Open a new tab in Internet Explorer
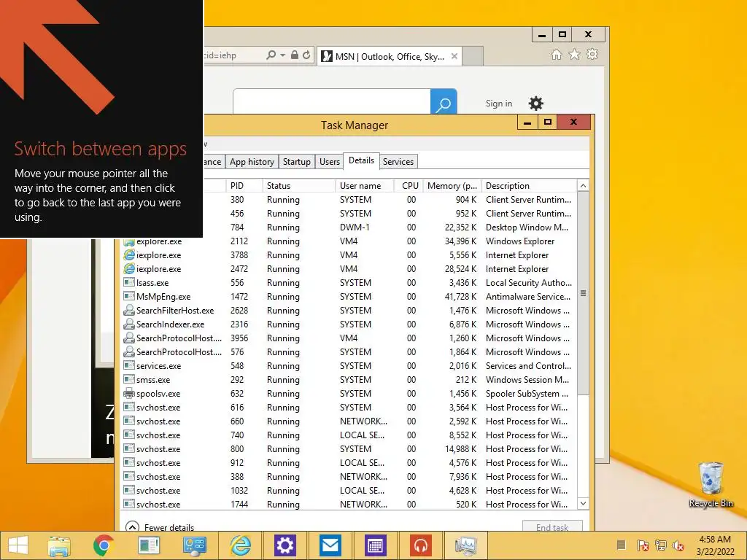 [x=473, y=56]
